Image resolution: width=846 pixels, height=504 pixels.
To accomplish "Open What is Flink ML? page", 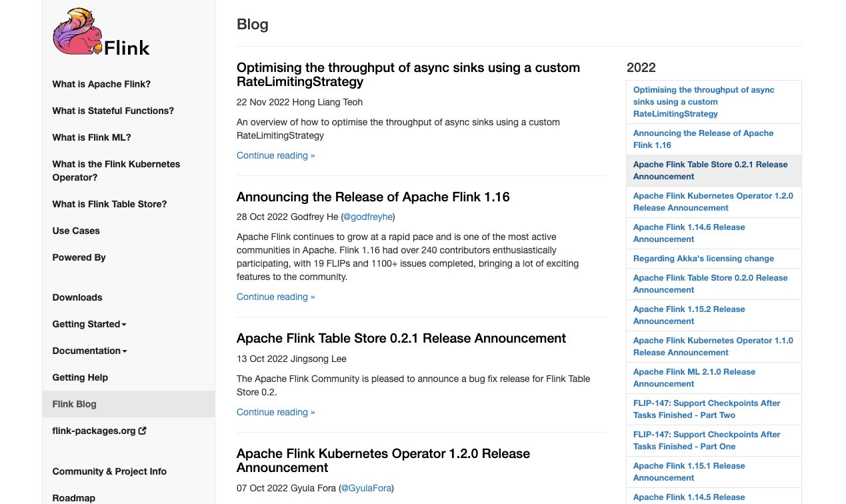I will click(x=92, y=137).
